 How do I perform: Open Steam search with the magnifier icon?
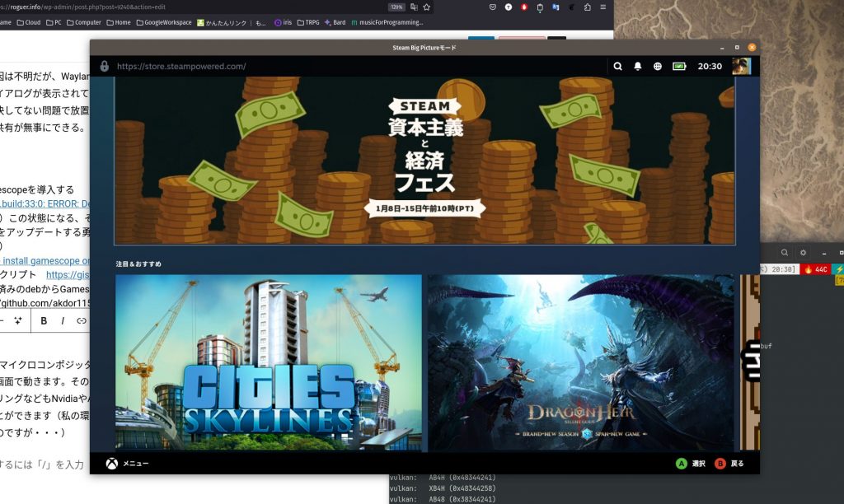pyautogui.click(x=618, y=66)
